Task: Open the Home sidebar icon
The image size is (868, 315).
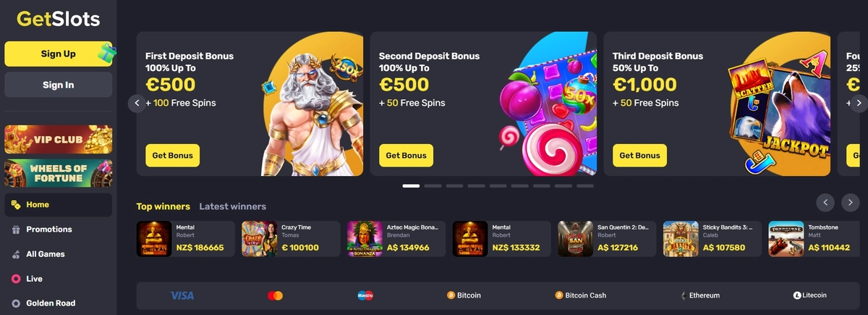Action: (16, 205)
